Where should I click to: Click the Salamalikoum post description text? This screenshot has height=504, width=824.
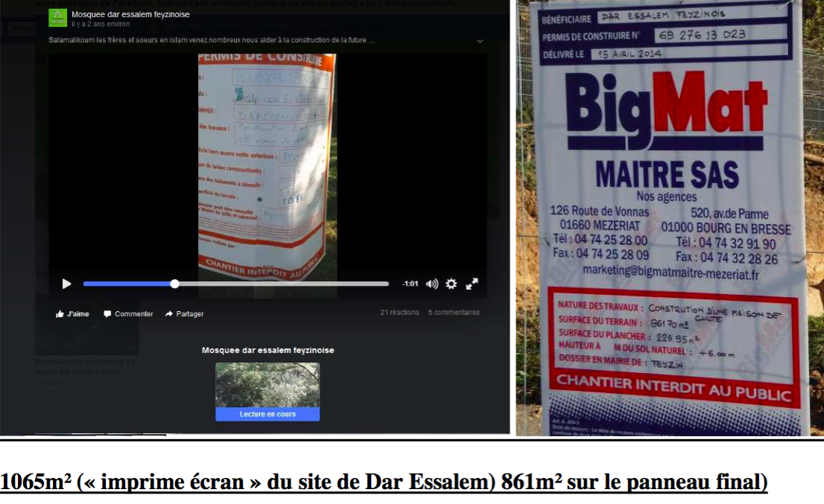tap(211, 39)
